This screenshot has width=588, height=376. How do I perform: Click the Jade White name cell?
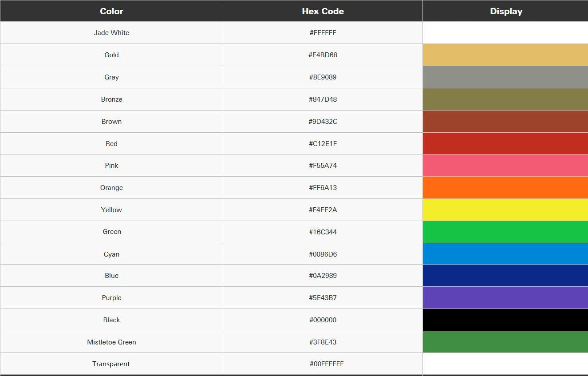click(111, 33)
